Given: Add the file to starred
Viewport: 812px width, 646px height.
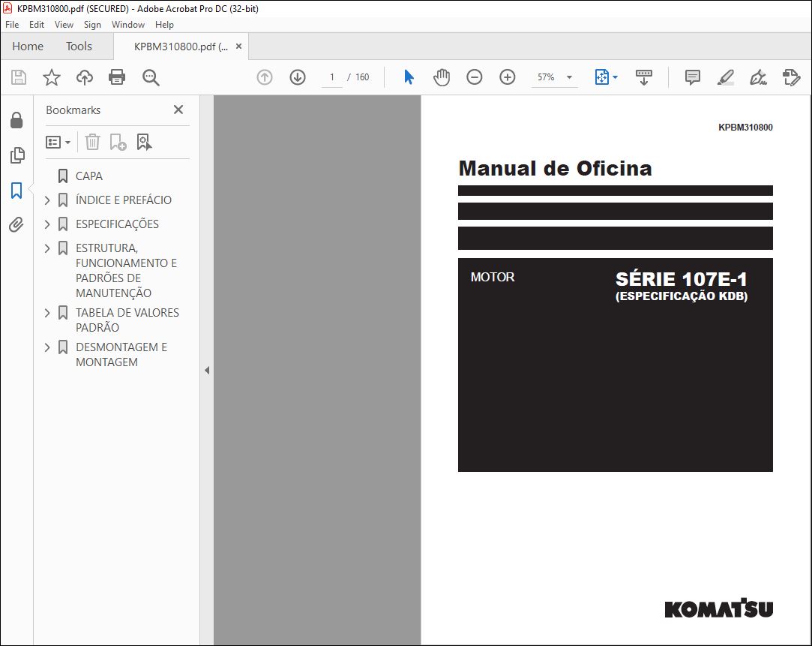Looking at the screenshot, I should pyautogui.click(x=51, y=77).
